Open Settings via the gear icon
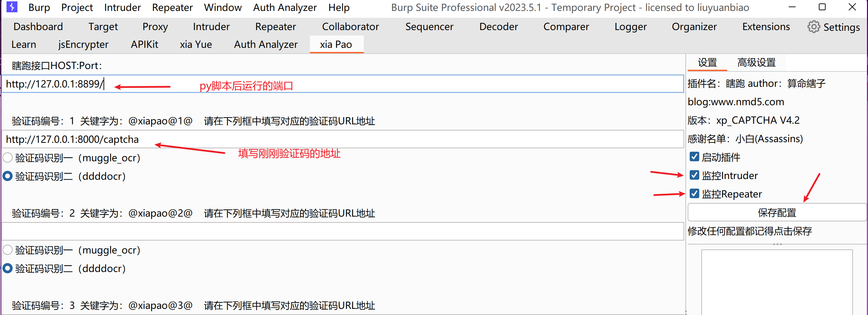Image resolution: width=868 pixels, height=315 pixels. (x=813, y=27)
